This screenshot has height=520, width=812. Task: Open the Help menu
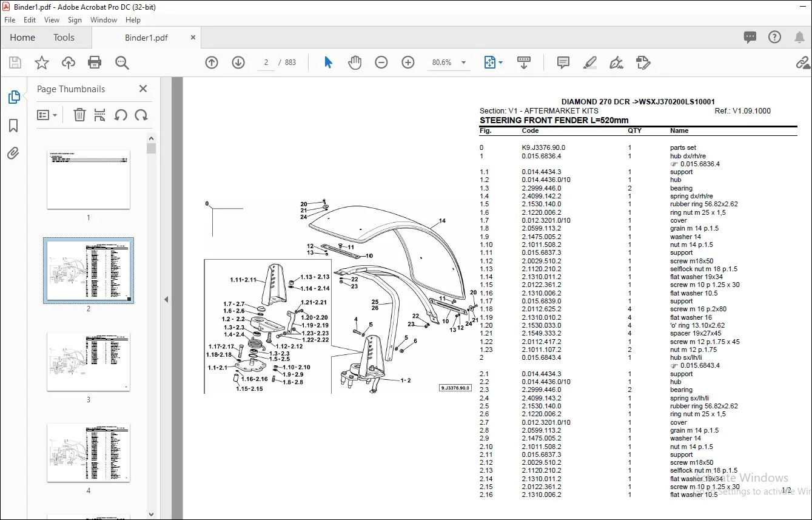(x=133, y=20)
